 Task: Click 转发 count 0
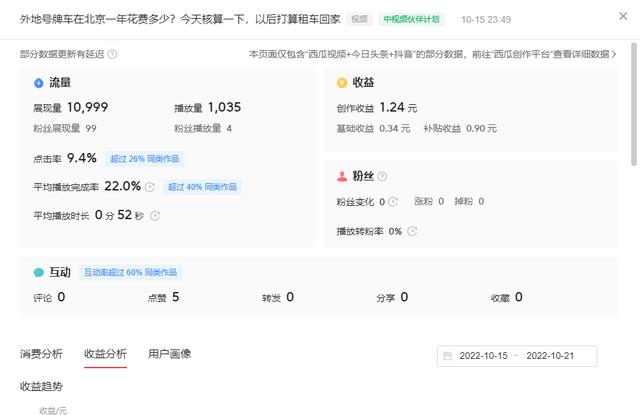click(x=290, y=297)
